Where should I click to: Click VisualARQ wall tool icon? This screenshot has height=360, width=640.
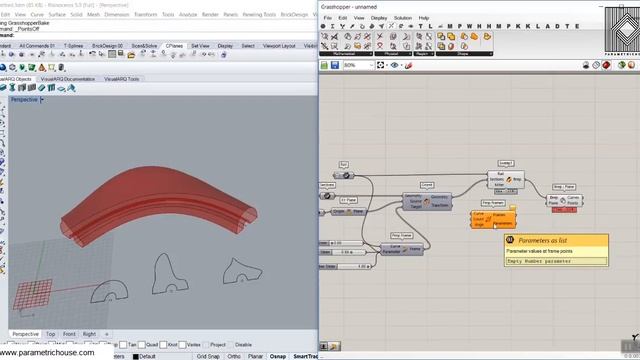[x=3, y=88]
